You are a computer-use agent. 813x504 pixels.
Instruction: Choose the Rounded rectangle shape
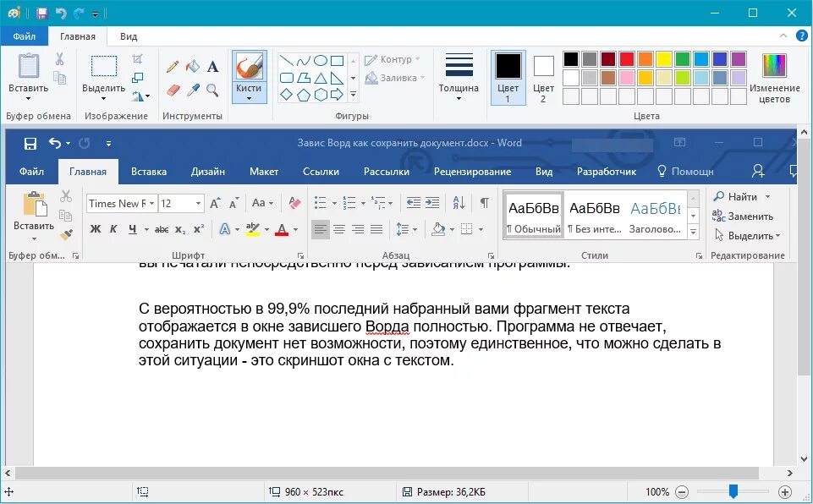pos(286,78)
